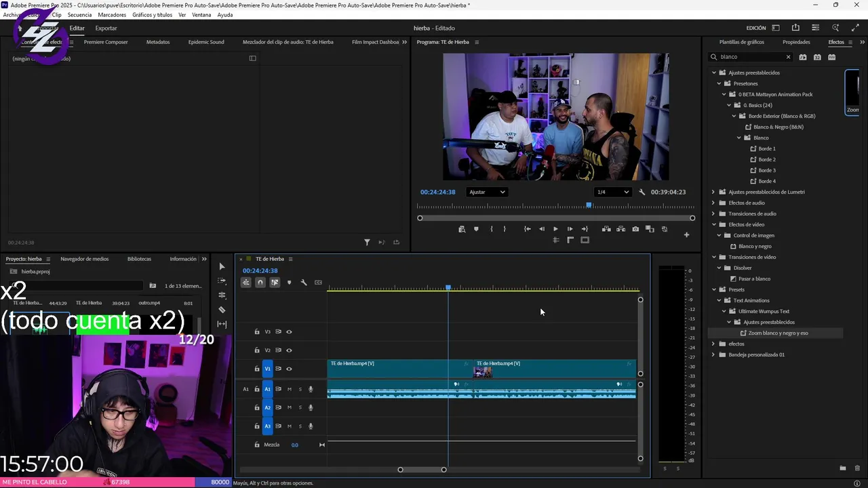Open the Navegador de medios tab

point(84,259)
